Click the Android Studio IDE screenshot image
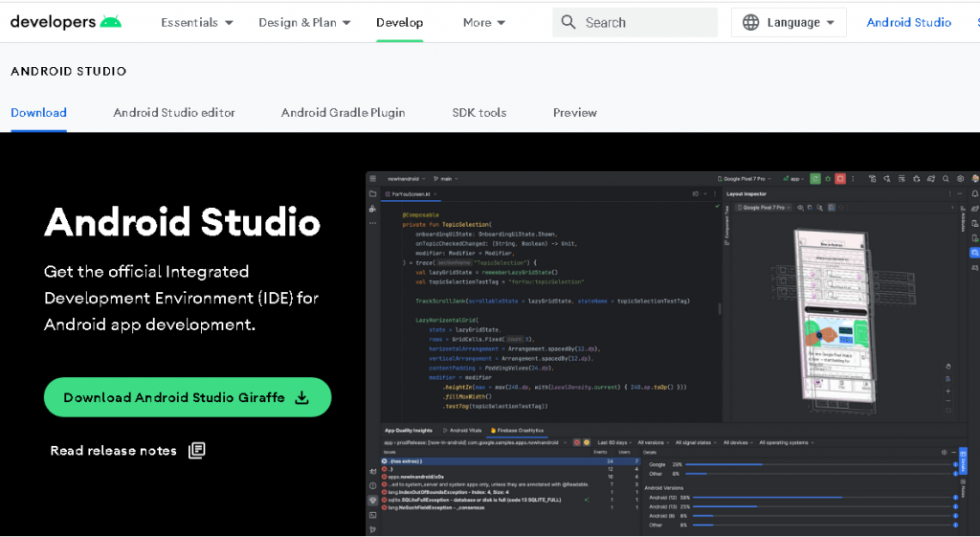This screenshot has height=537, width=980. coord(673,353)
